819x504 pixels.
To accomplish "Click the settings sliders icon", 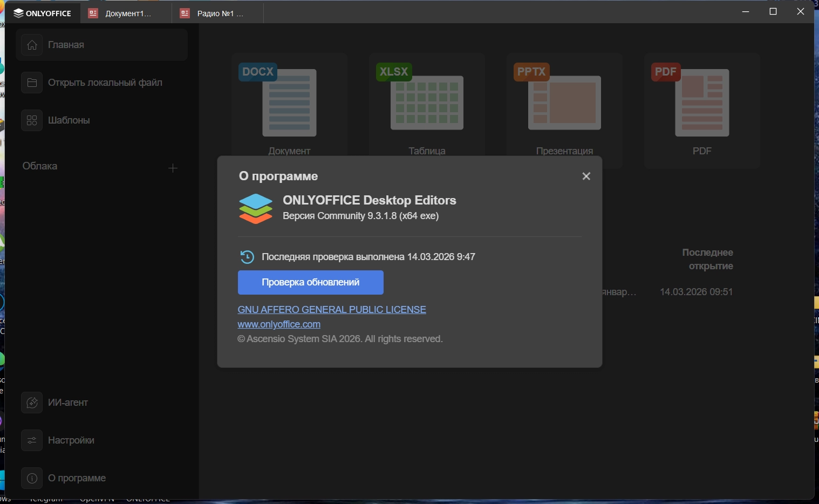I will (32, 440).
